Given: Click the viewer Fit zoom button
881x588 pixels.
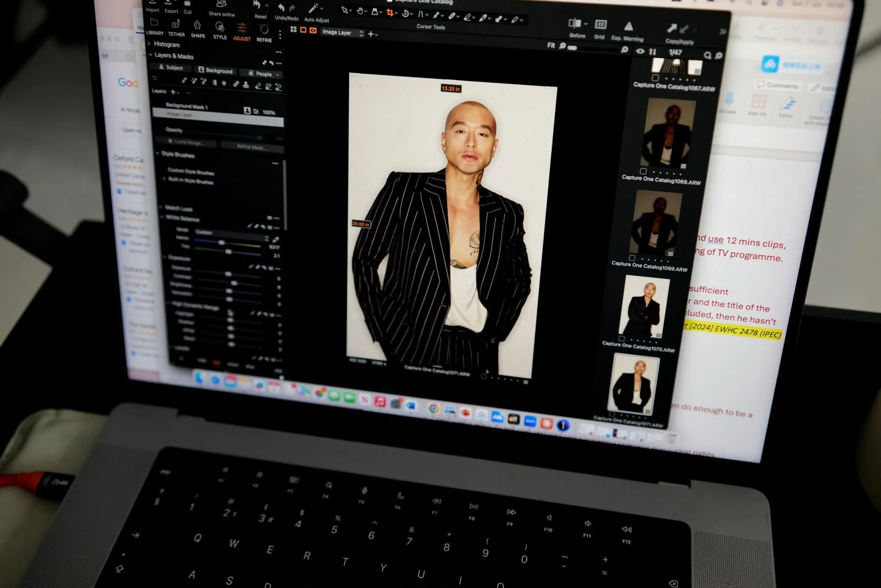Looking at the screenshot, I should coord(551,45).
